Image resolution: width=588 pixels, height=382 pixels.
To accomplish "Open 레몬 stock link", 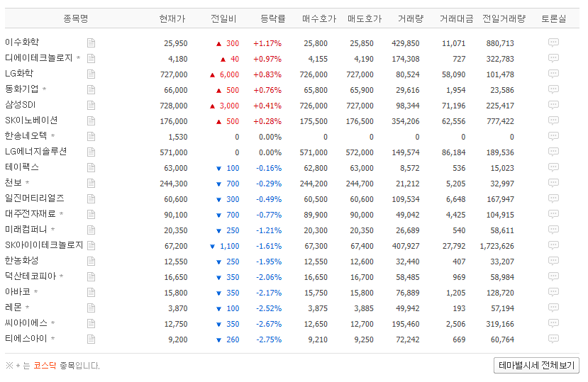I will pyautogui.click(x=13, y=308).
